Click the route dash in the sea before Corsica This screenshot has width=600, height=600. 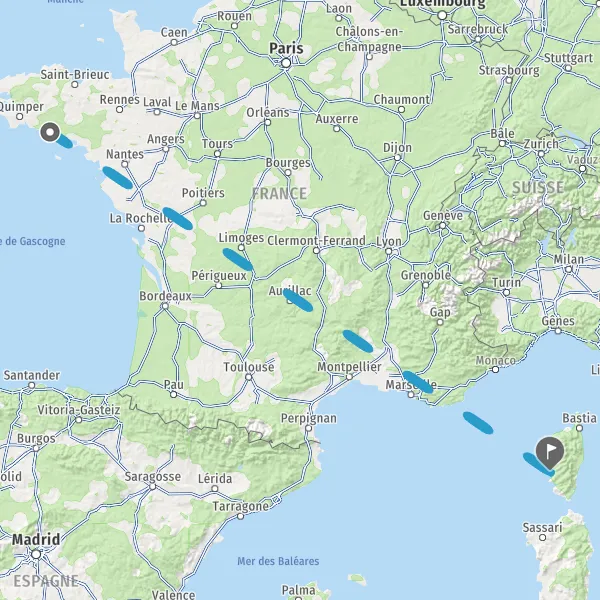(478, 423)
